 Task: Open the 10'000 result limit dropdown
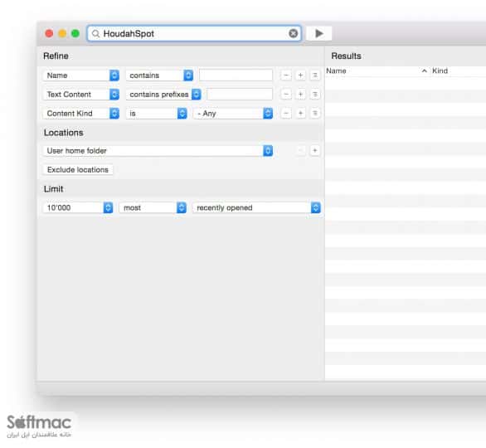point(78,207)
